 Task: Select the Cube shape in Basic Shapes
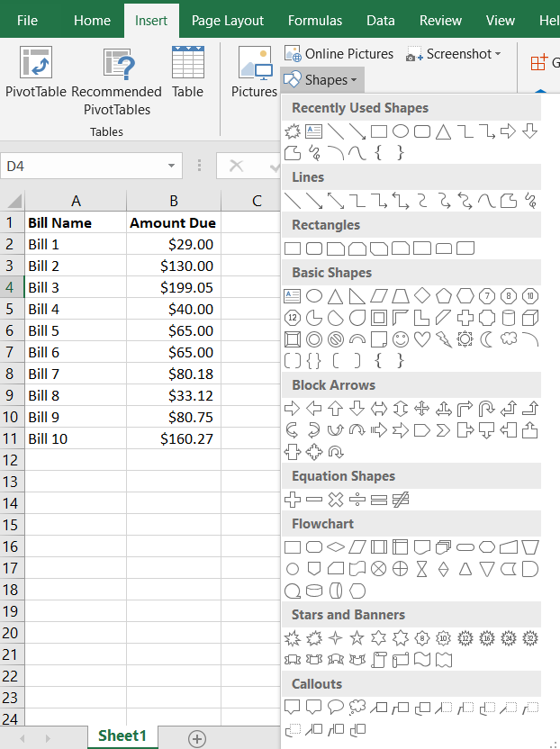(530, 317)
